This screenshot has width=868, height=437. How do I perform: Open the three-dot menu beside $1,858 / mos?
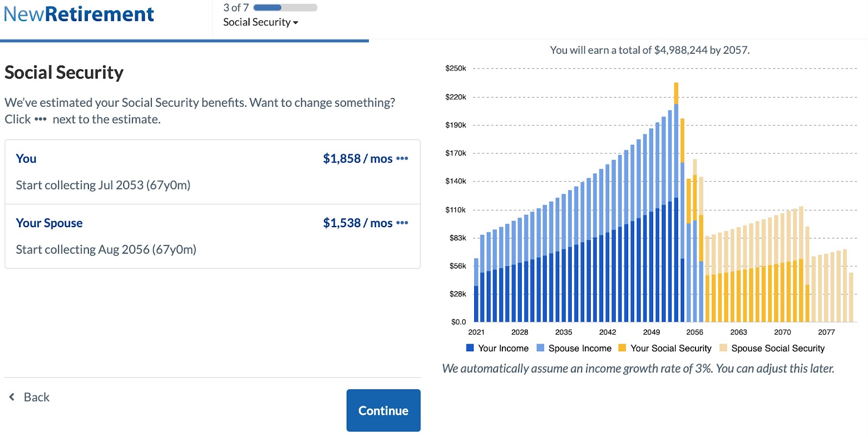402,158
